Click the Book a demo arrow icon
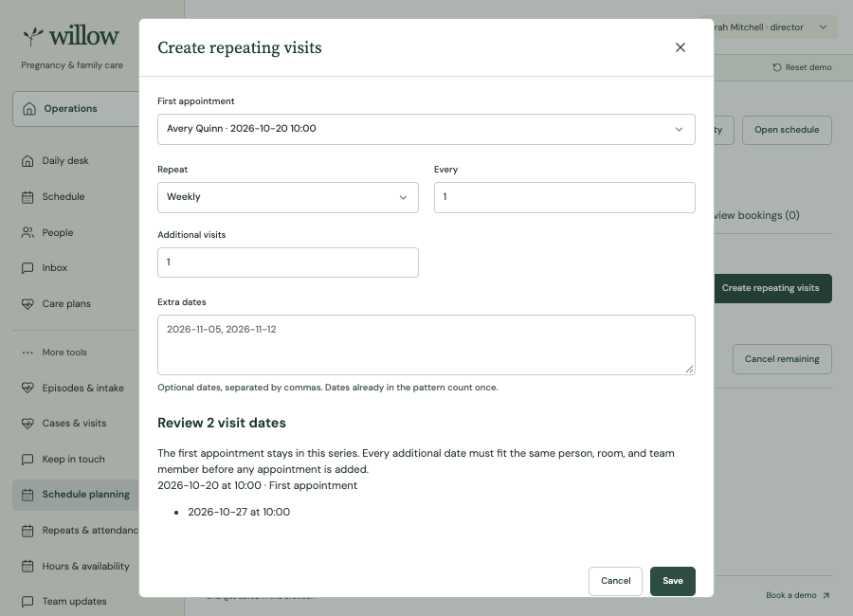 tap(826, 595)
